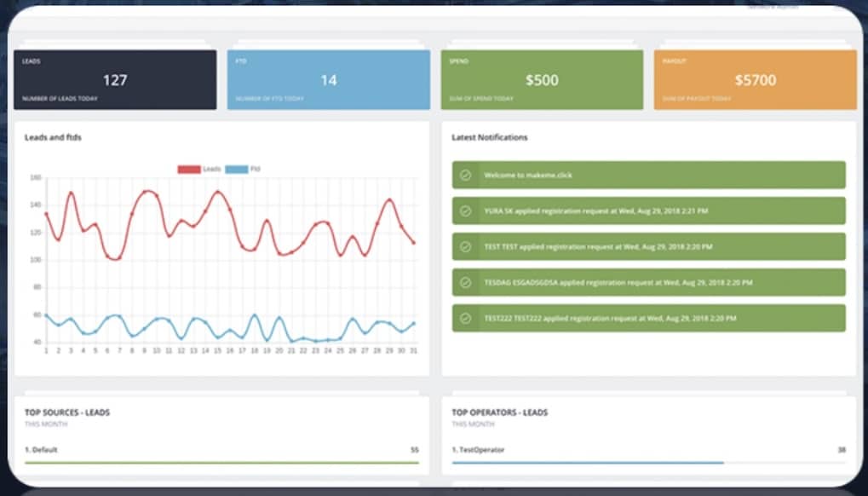The height and width of the screenshot is (496, 868).
Task: Click the "38" count for TestOperator
Action: (x=842, y=450)
